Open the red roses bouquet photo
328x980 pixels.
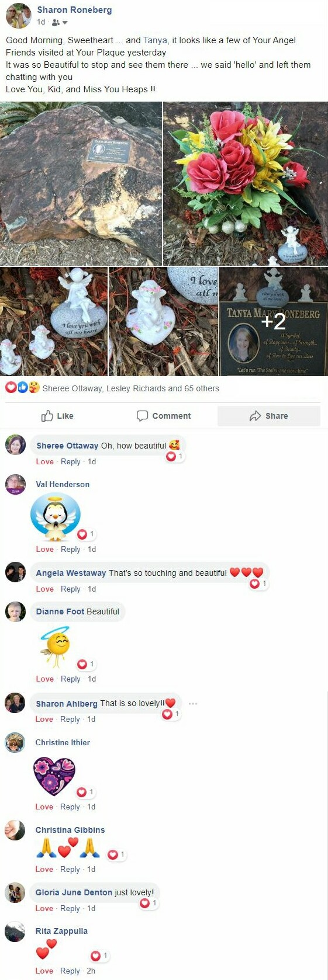(246, 183)
